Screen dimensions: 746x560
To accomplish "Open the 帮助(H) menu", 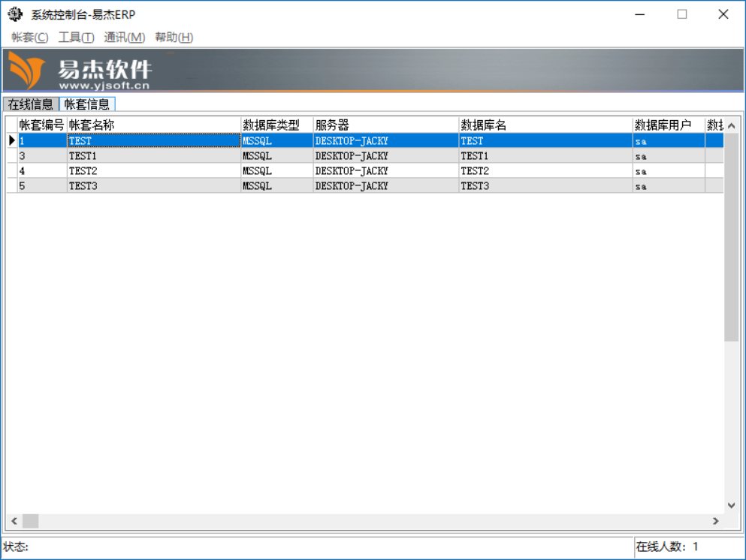I will [x=174, y=38].
